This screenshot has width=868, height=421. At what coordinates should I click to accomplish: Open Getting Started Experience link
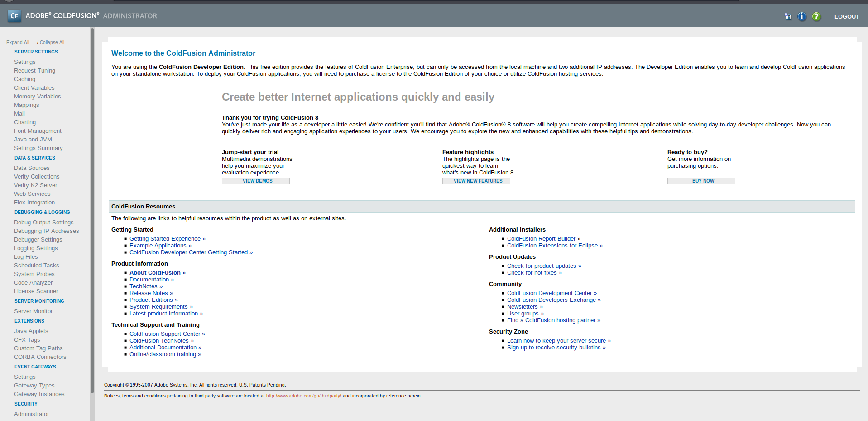click(168, 239)
